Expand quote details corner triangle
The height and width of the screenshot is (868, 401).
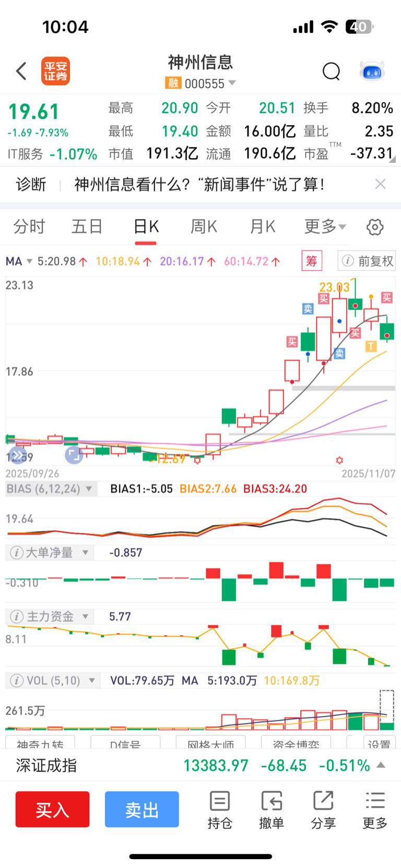point(392,160)
